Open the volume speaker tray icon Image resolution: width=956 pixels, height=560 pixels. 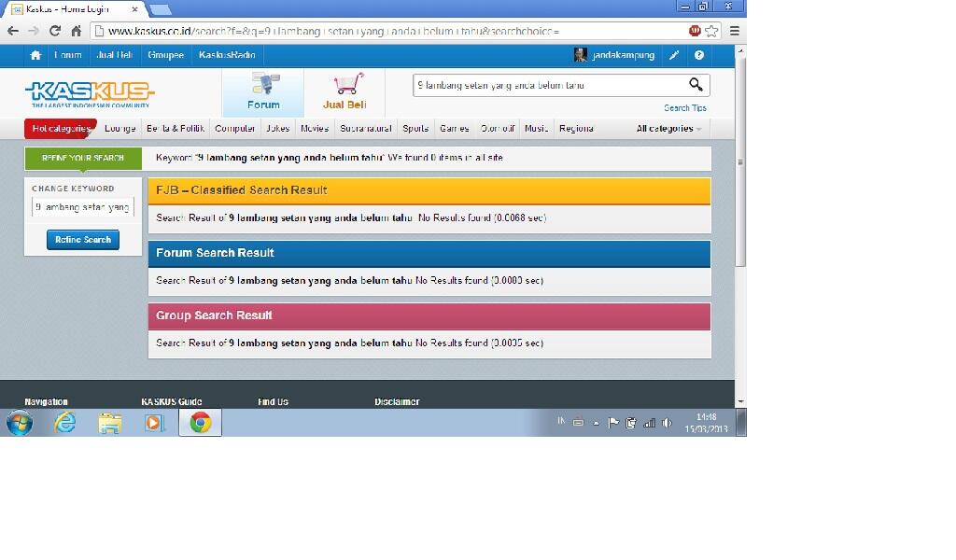pyautogui.click(x=667, y=423)
